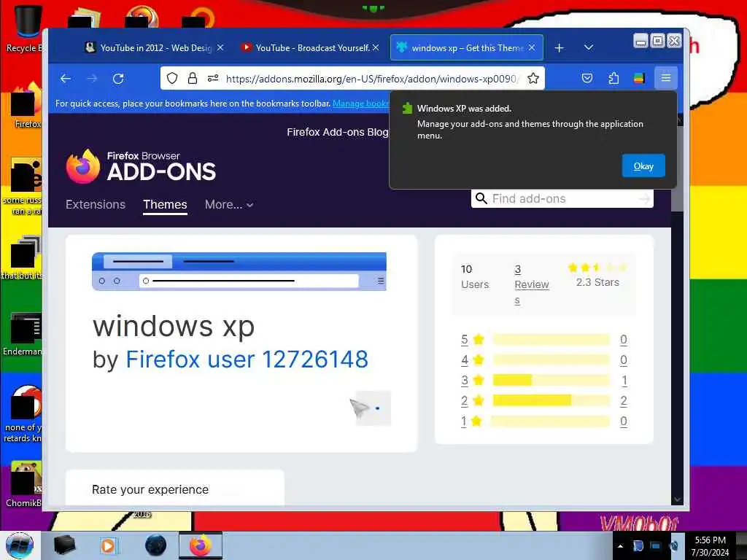Click the Firefox Browser ADD-ONS logo
This screenshot has height=560, width=747.
(x=141, y=166)
